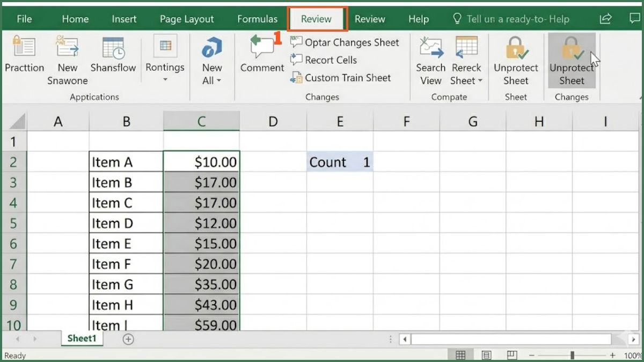Click Unprotect Sheet in the Sheet group

click(515, 59)
